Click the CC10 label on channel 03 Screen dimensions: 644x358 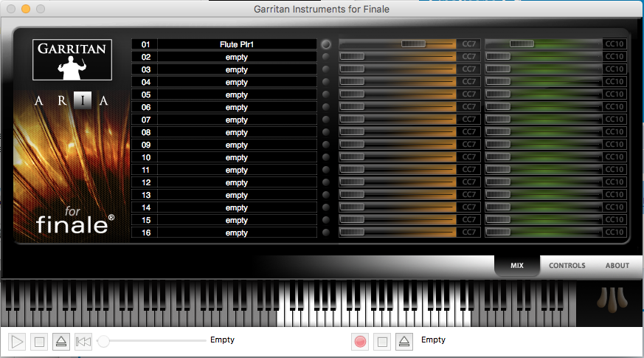tap(614, 69)
